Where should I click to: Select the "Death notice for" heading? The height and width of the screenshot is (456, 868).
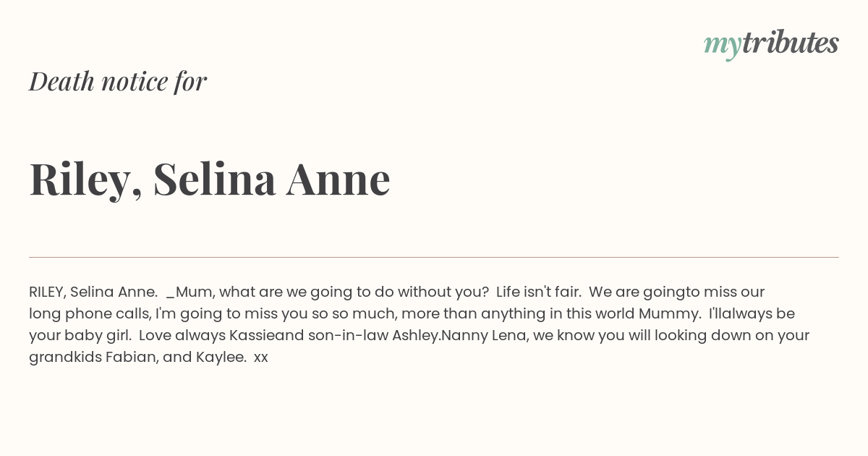(118, 81)
